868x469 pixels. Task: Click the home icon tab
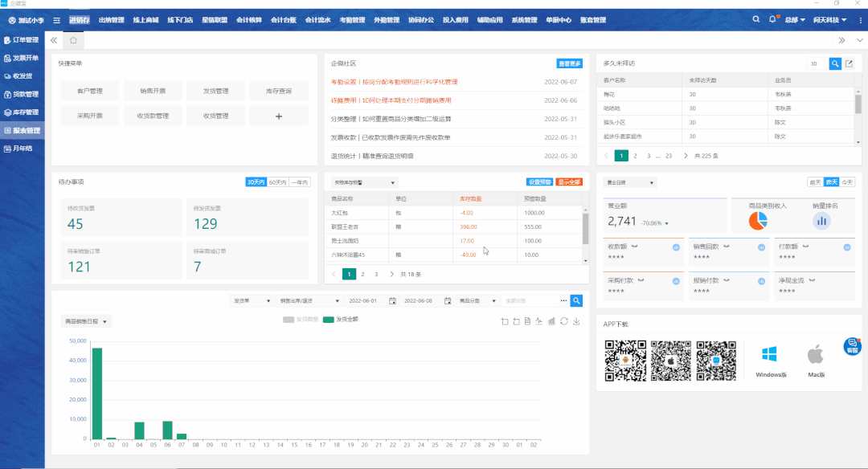73,39
